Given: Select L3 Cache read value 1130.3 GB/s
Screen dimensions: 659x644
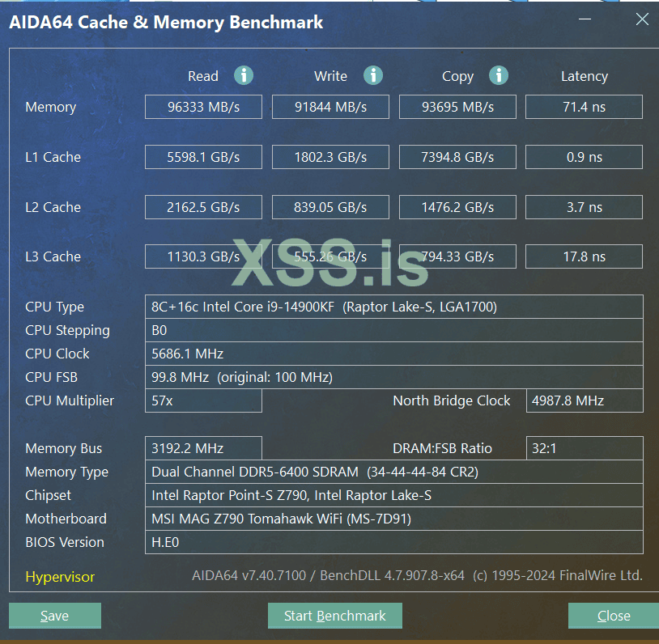Looking at the screenshot, I should point(203,256).
